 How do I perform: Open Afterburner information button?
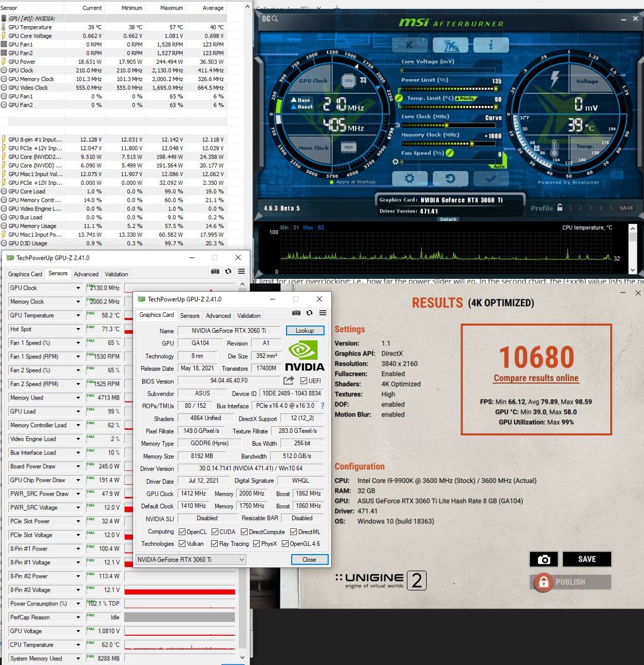pyautogui.click(x=491, y=45)
